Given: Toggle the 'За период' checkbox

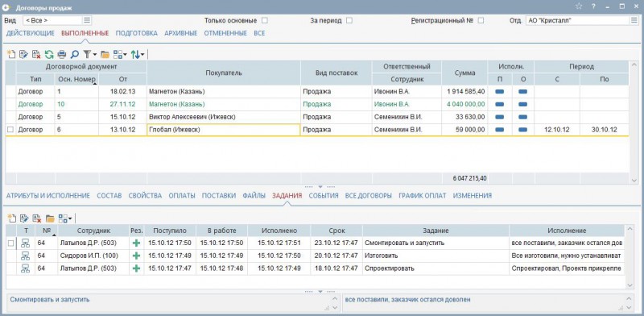Looking at the screenshot, I should point(349,20).
